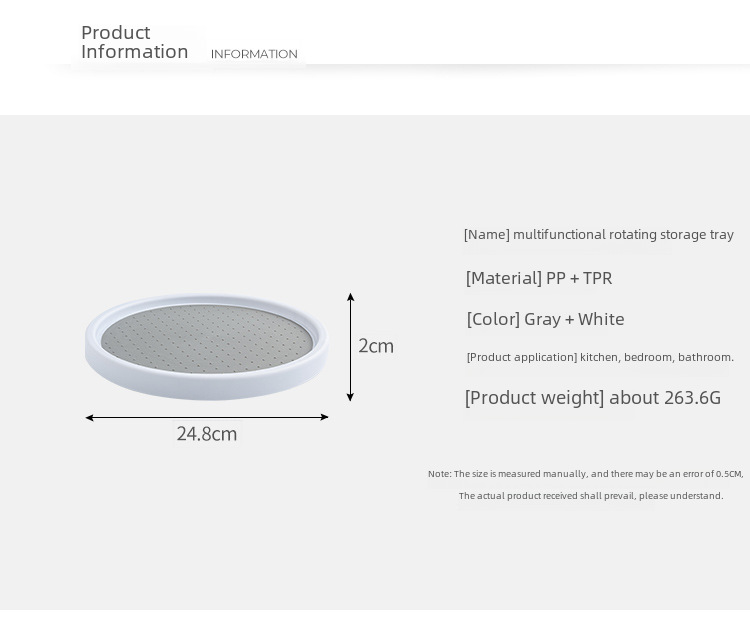Click the round rotating tray image
This screenshot has width=750, height=617.
coord(207,347)
